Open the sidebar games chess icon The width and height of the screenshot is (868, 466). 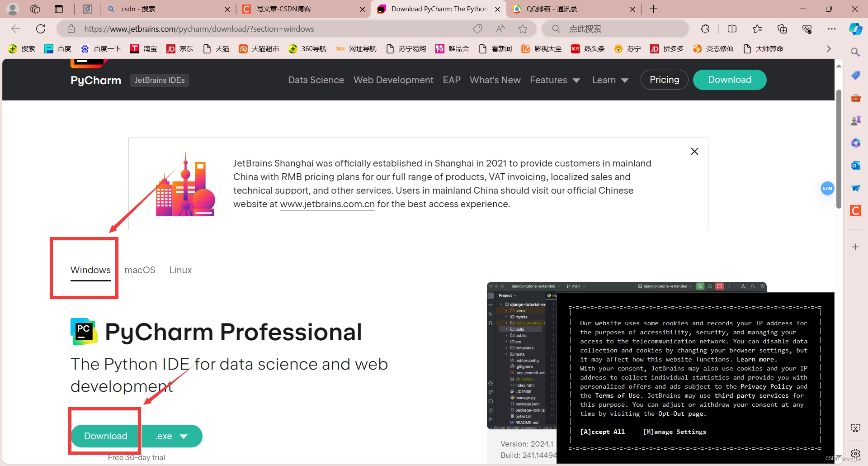click(855, 120)
